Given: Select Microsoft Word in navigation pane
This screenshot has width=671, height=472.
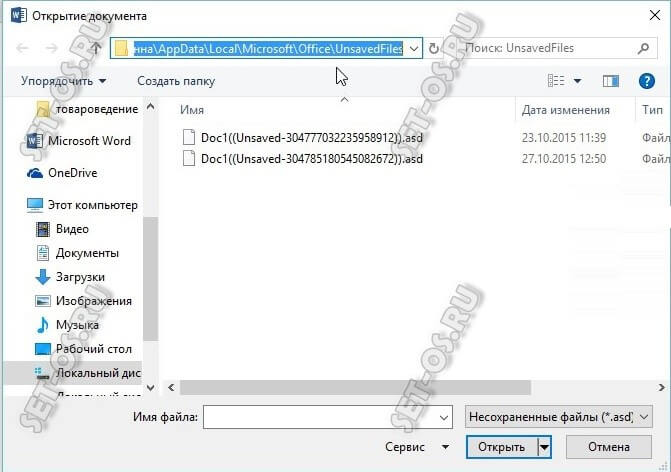Looking at the screenshot, I should tap(78, 141).
